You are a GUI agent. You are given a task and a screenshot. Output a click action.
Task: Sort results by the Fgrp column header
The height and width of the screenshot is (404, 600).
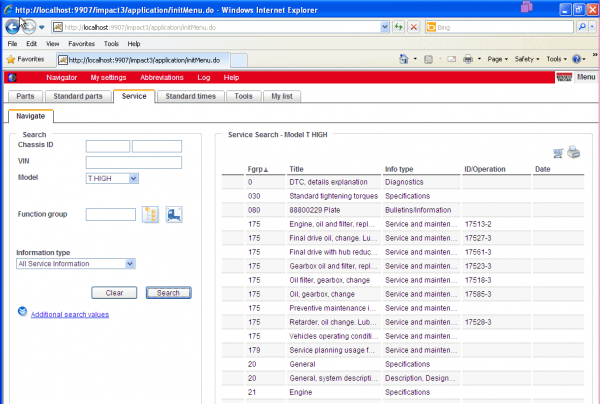coord(258,169)
